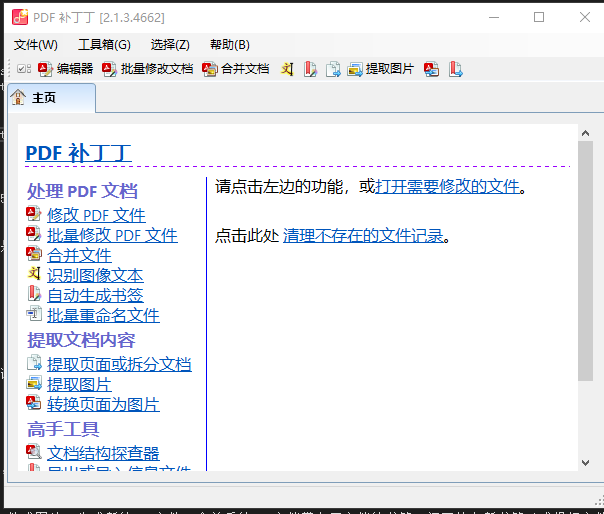The image size is (604, 514).
Task: Click the auto-generate bookmarks toolbar icon
Action: [310, 69]
